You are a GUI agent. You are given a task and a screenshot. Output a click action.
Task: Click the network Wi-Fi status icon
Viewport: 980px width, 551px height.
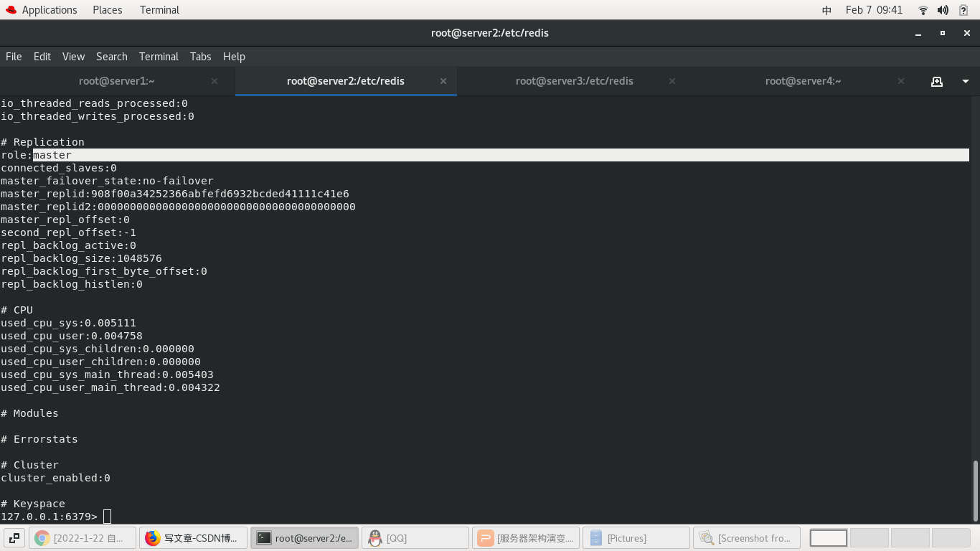point(922,9)
